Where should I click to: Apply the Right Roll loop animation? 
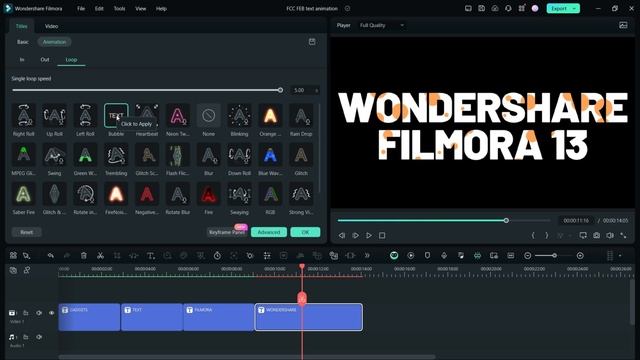(24, 116)
